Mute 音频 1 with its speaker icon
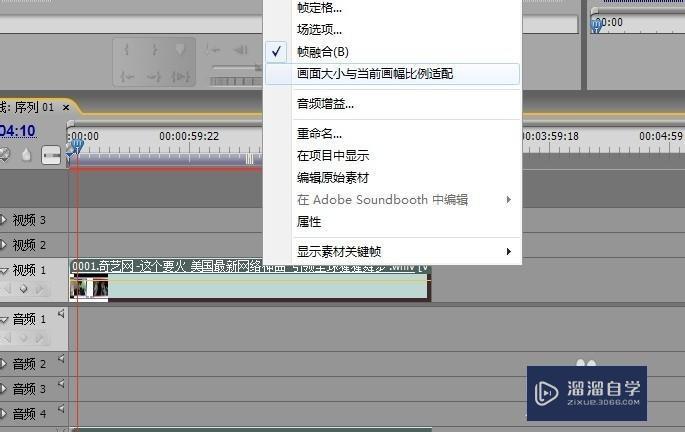The height and width of the screenshot is (432, 685). point(61,313)
